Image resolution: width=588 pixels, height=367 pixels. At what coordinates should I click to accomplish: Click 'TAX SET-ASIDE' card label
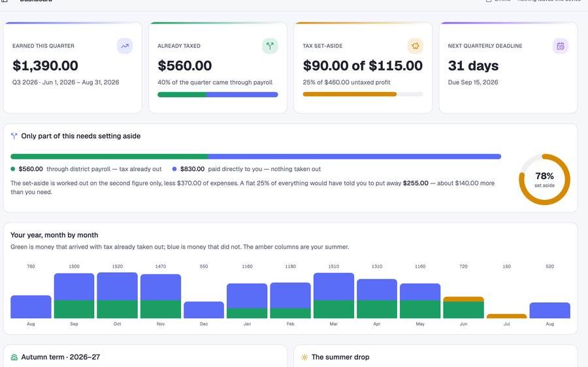click(323, 46)
